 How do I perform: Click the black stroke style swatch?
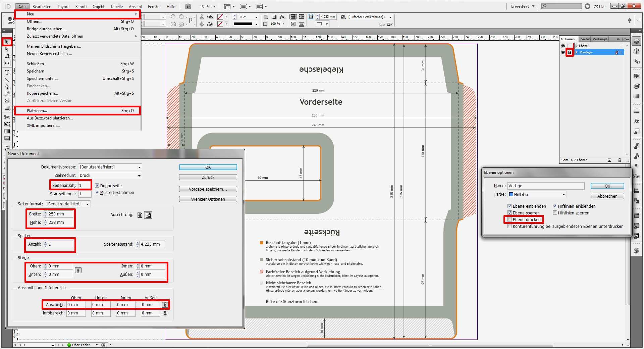[243, 24]
